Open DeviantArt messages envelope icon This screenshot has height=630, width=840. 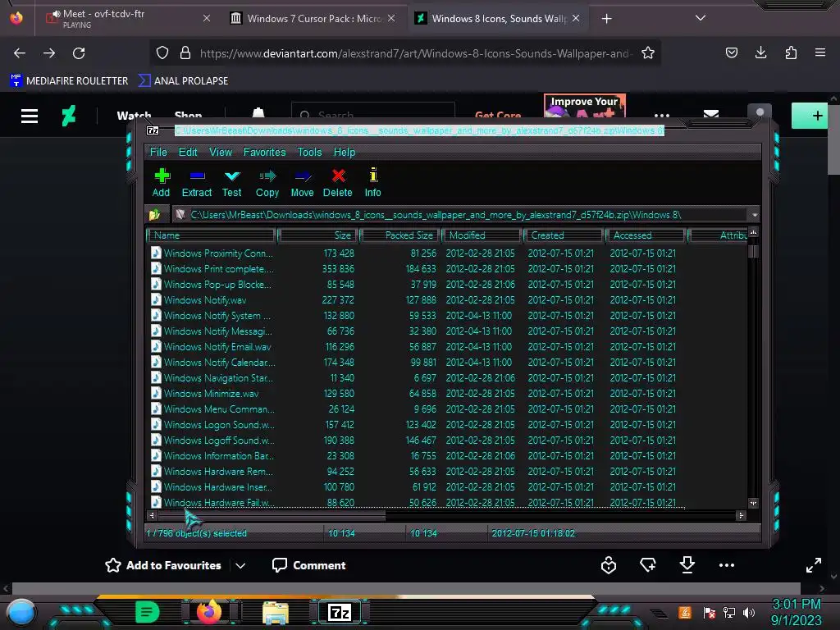(x=711, y=115)
